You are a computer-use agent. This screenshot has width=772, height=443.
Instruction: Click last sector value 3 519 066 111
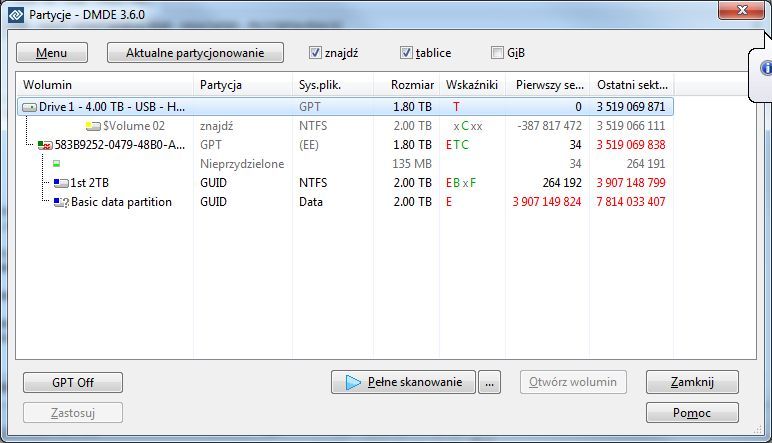point(631,126)
